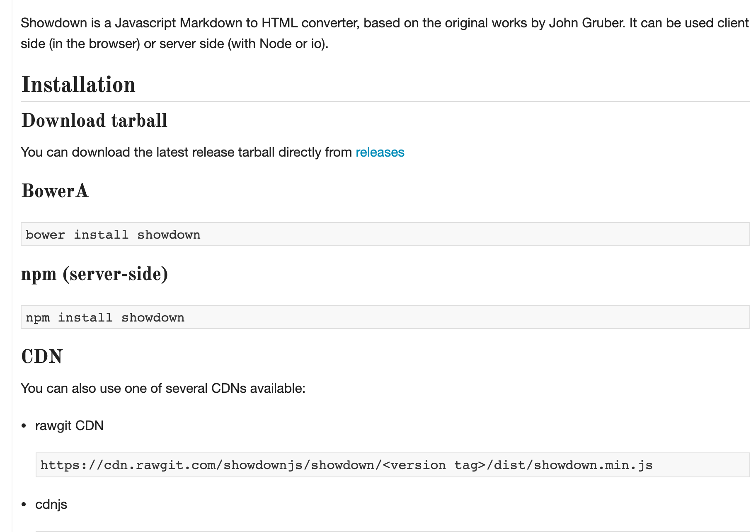Click the CDN heading
This screenshot has height=532, width=756.
41,357
